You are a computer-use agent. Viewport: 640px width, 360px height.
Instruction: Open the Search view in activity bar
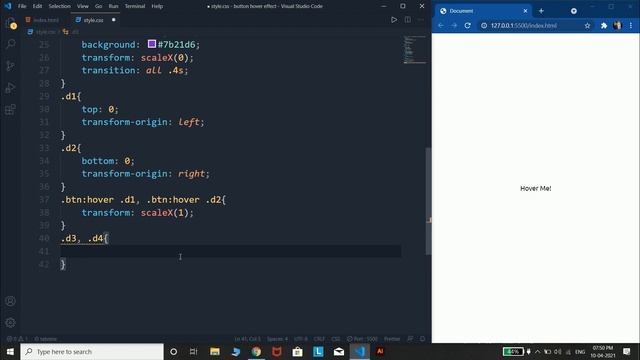click(x=11, y=44)
